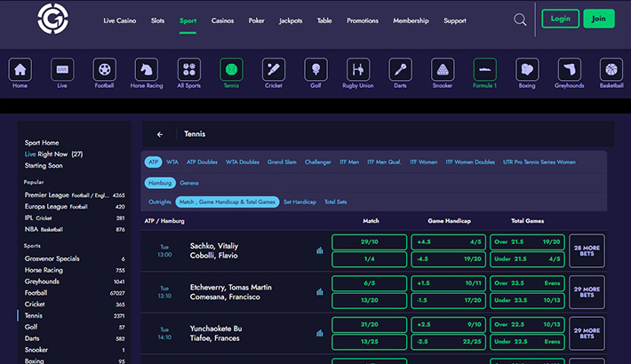Open stats icon for Etcheverry vs Comesana
Screen dimensions: 631x364
click(320, 292)
